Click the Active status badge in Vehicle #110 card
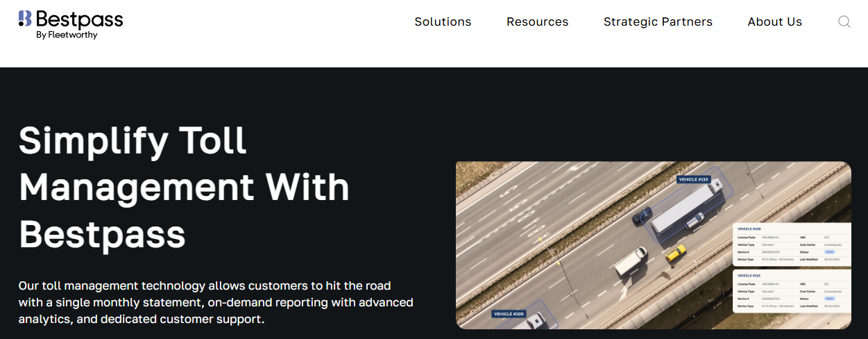868x339 pixels. pyautogui.click(x=828, y=299)
